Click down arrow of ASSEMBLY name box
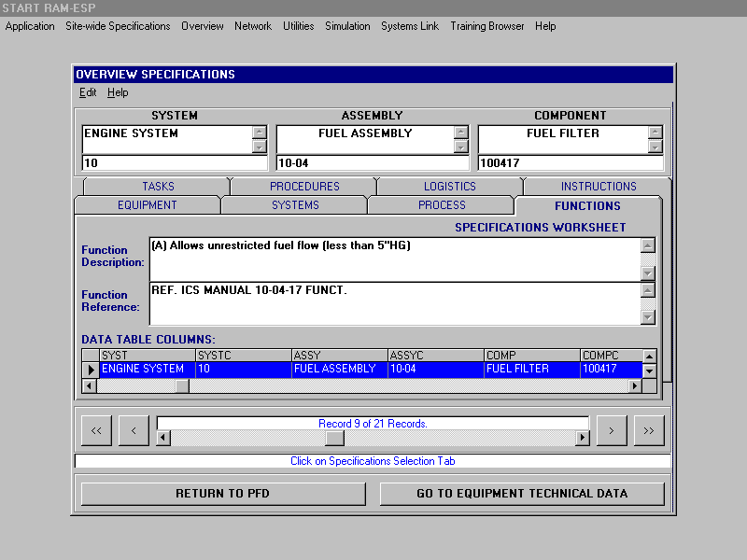 pyautogui.click(x=460, y=147)
